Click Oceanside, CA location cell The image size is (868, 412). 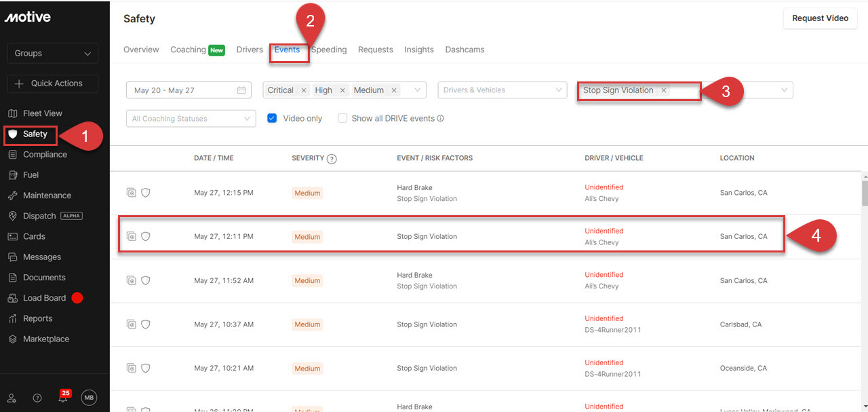pos(743,368)
